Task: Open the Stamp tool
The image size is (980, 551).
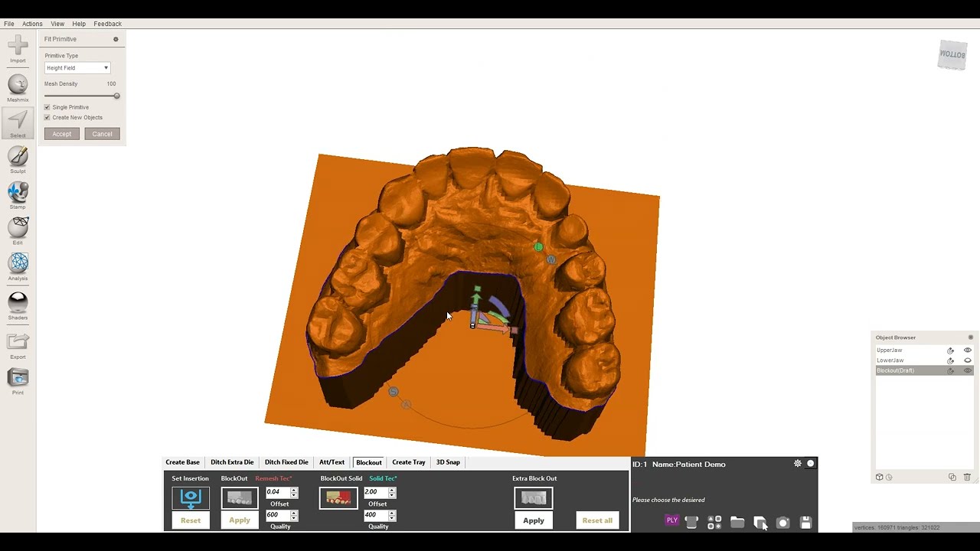Action: 18,195
